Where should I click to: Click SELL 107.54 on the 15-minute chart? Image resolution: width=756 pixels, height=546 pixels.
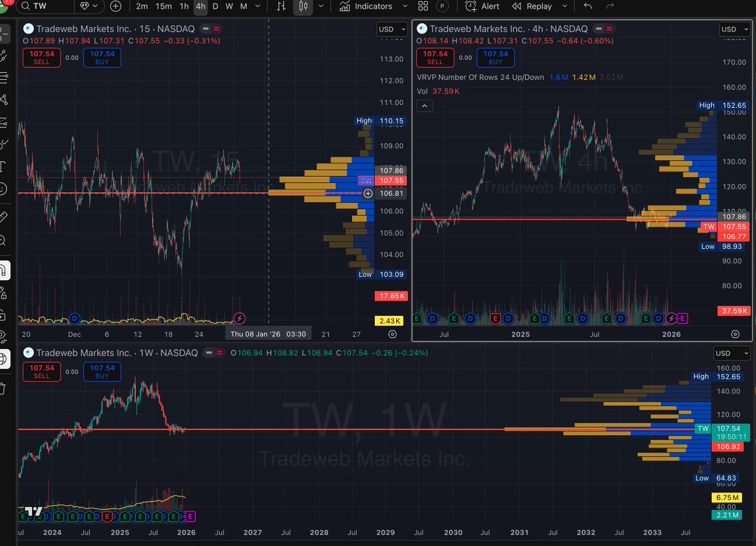point(42,58)
